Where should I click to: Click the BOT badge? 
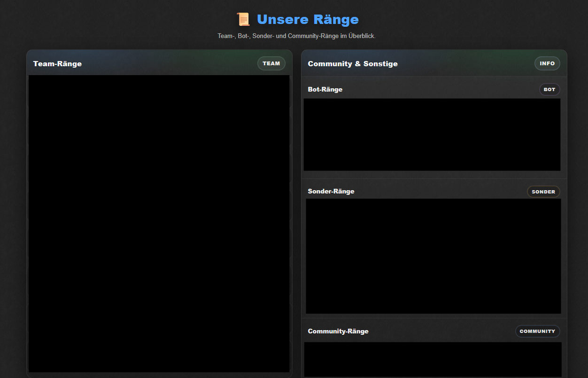pos(549,89)
